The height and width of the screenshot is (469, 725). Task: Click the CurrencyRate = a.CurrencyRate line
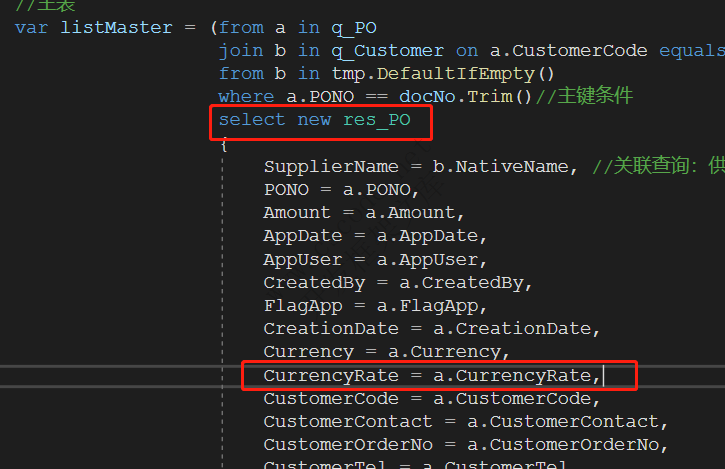[431, 376]
